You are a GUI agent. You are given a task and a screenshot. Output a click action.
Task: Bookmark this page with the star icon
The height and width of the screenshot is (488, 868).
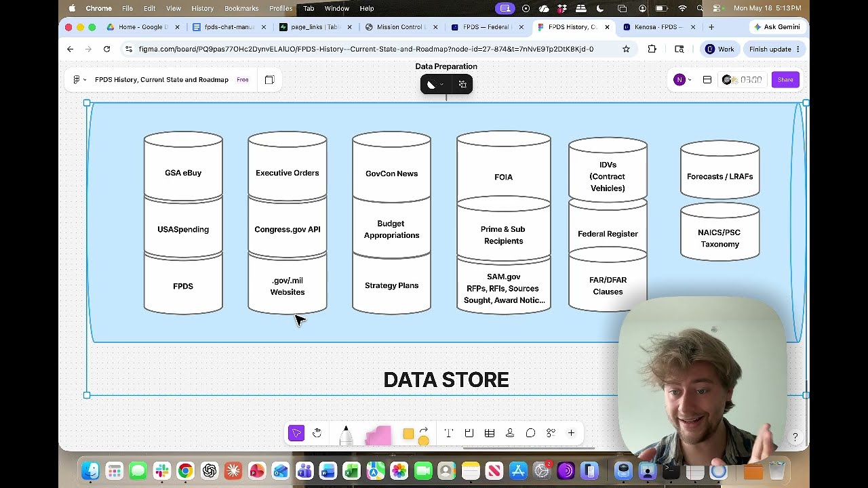tap(626, 49)
